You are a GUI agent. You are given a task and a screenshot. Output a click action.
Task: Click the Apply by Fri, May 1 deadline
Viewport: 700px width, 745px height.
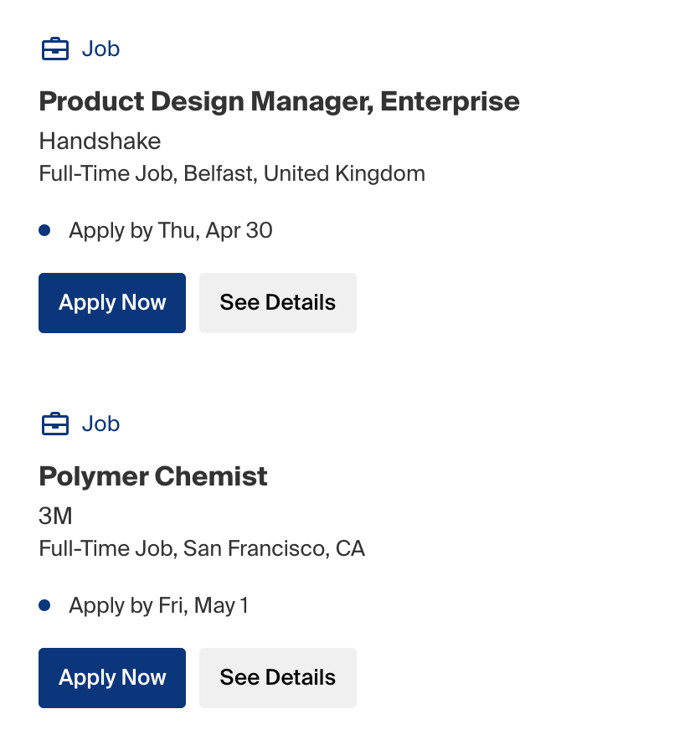pyautogui.click(x=159, y=606)
